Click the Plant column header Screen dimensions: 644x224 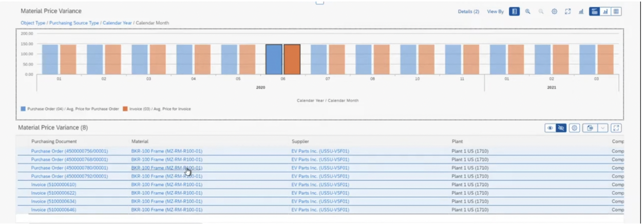pyautogui.click(x=457, y=141)
